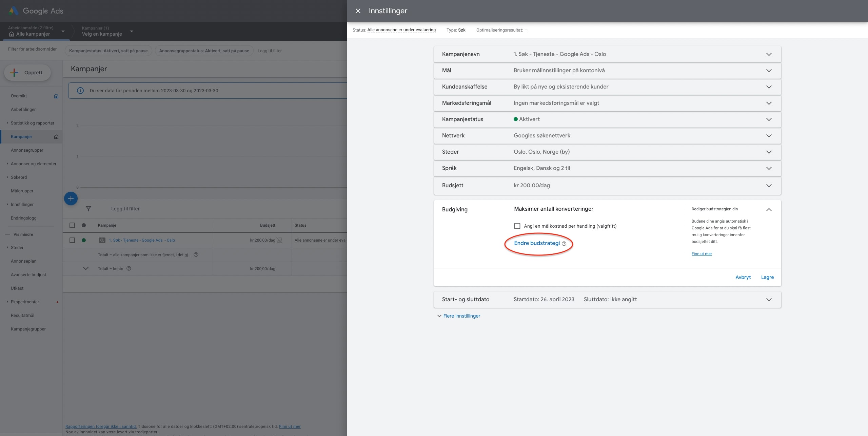Screen dimensions: 868x436
Task: Collapse the Budgiving section chevron
Action: point(769,210)
